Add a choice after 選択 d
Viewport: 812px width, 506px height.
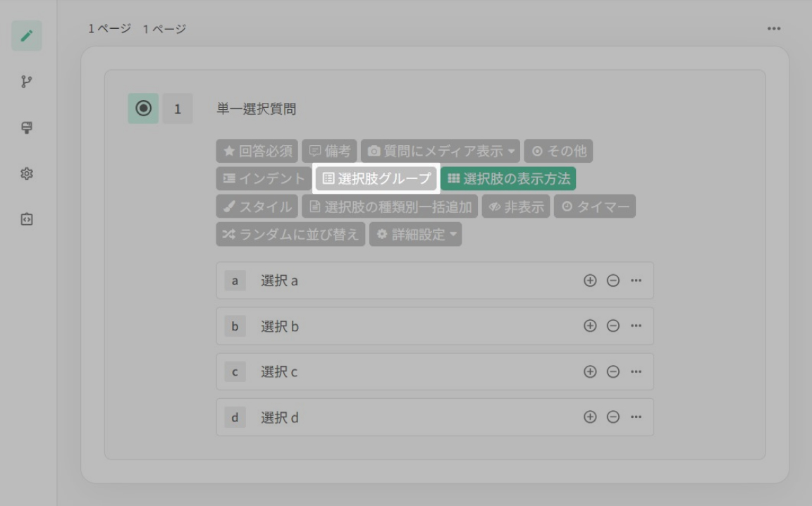(590, 416)
